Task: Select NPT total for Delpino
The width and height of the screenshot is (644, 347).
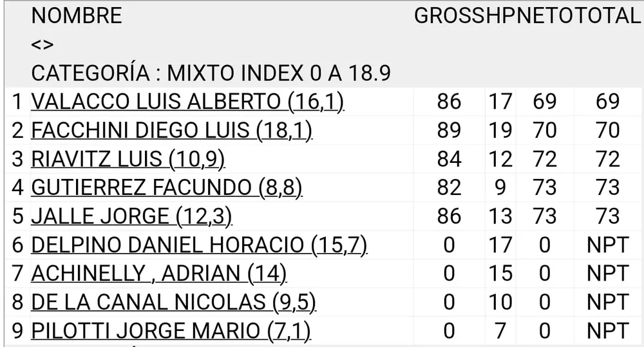Action: 607,245
